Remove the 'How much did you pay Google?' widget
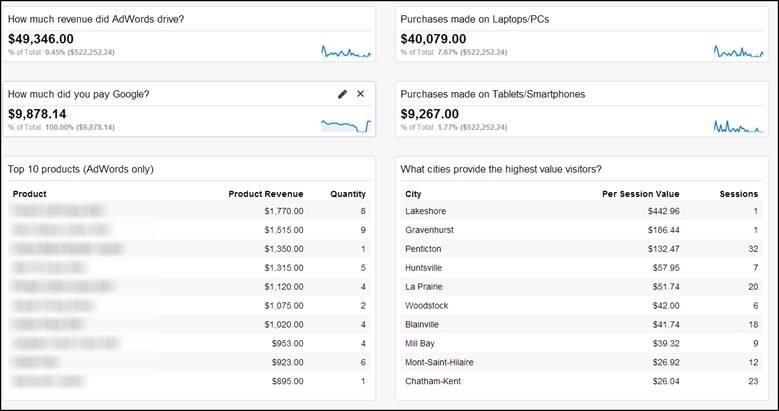Viewport: 779px width, 411px height. click(x=361, y=94)
